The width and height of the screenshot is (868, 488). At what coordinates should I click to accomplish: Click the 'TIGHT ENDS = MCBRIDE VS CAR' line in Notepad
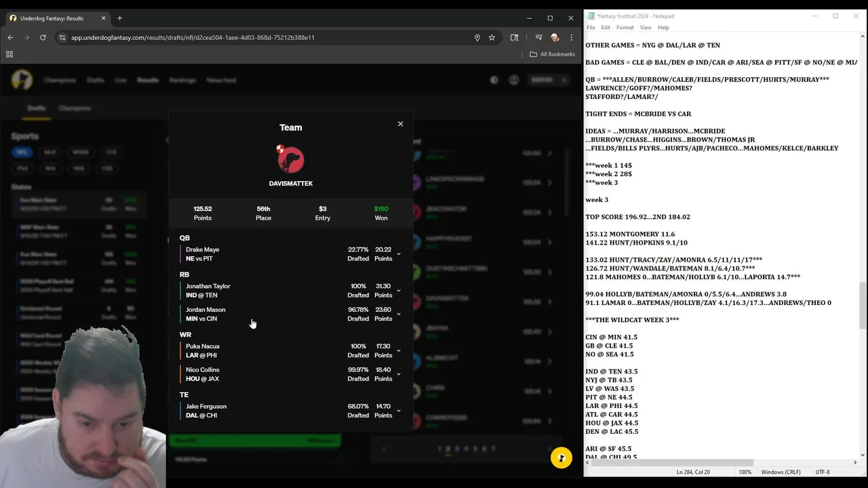pyautogui.click(x=638, y=114)
